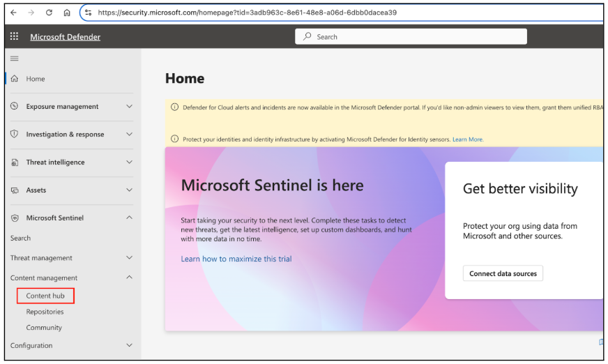The height and width of the screenshot is (364, 608).
Task: Open the app launcher waffle icon
Action: point(14,36)
